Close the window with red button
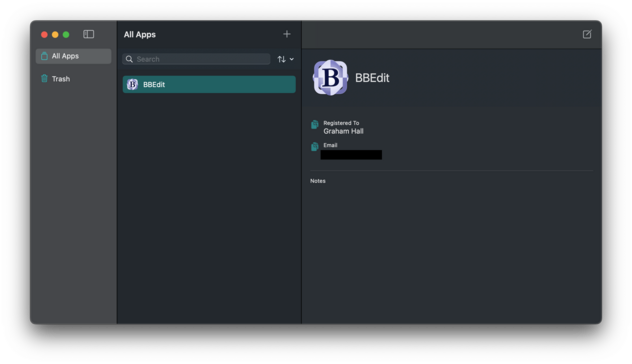This screenshot has width=632, height=364. (x=44, y=35)
